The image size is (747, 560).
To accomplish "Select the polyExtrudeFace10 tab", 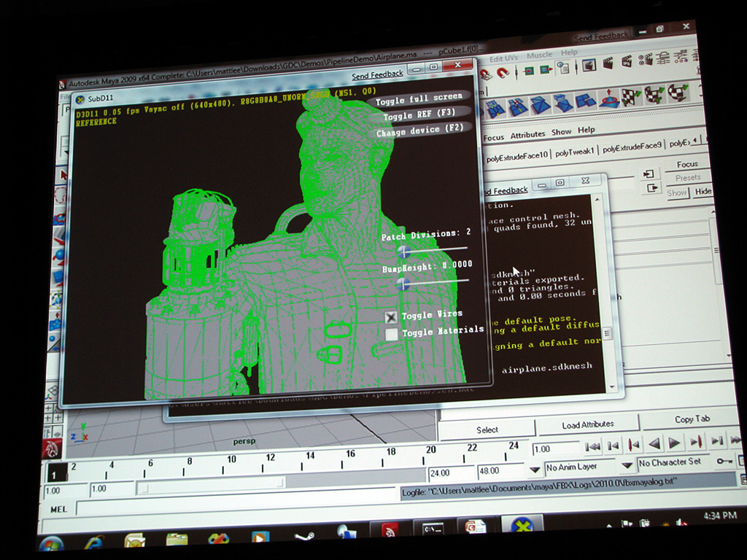I will (517, 156).
